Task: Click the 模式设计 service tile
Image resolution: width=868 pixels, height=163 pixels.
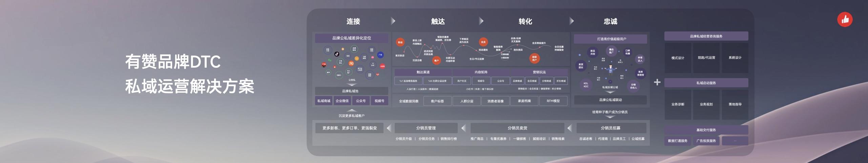Action: point(678,58)
